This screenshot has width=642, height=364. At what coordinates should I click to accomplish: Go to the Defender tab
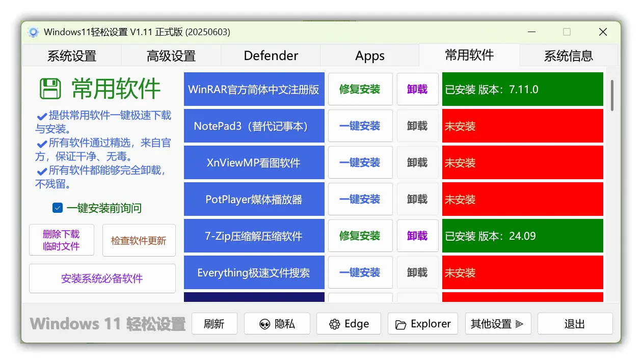(271, 55)
